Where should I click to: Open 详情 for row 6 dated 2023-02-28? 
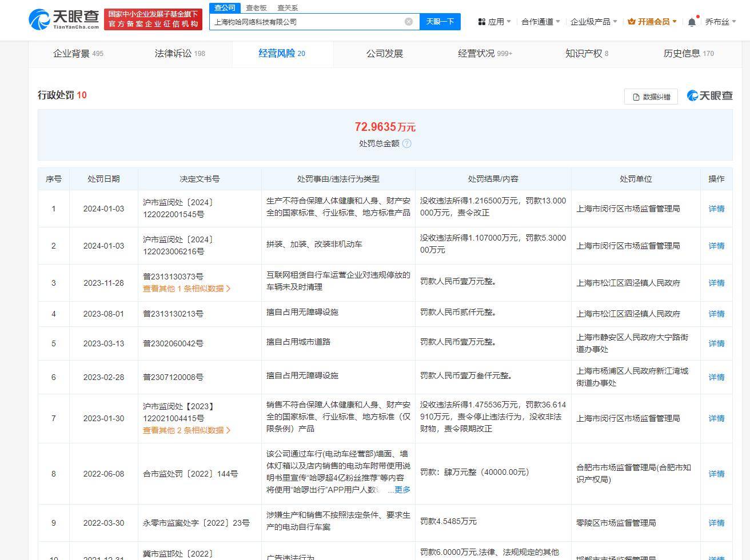click(x=716, y=377)
